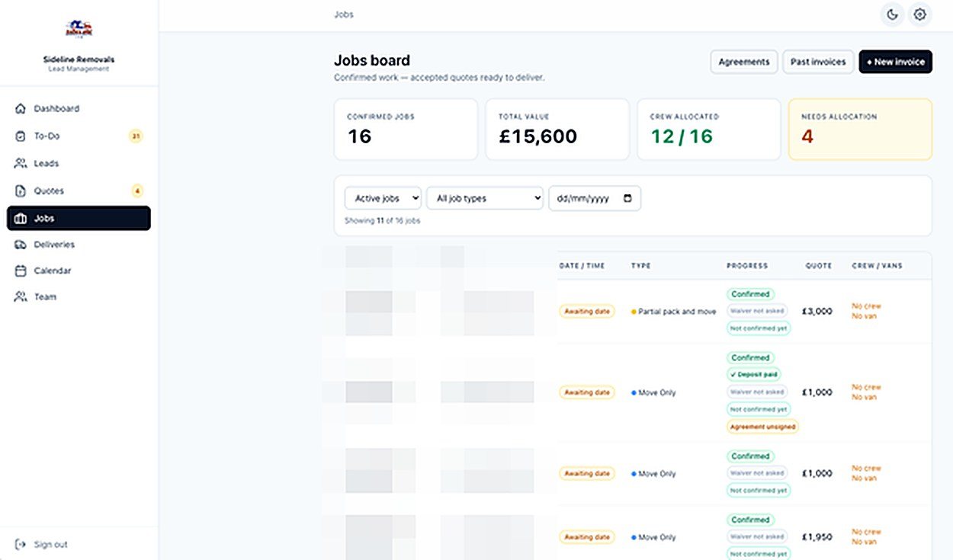Viewport: 953px width, 560px height.
Task: Click the Past invoices button
Action: point(818,62)
